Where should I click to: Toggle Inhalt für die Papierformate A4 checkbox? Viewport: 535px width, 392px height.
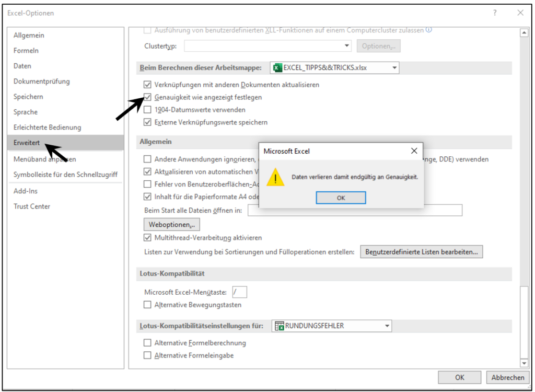[x=147, y=197]
